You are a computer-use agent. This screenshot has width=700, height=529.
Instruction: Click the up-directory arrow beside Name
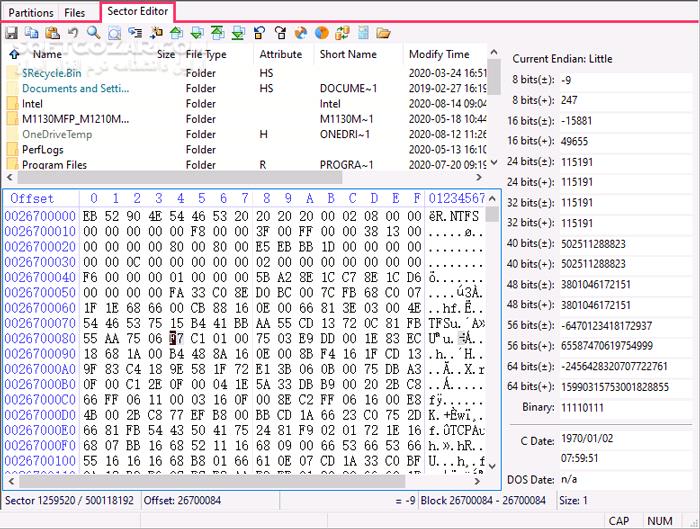[14, 54]
